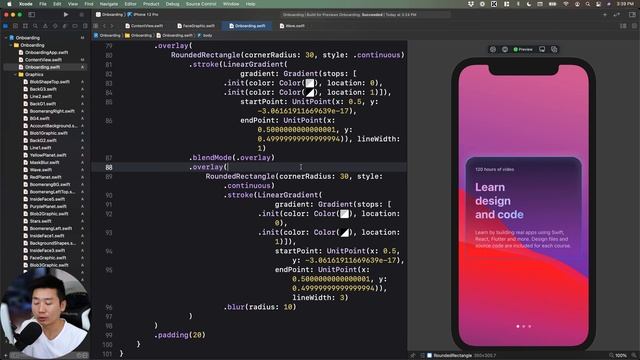
Task: Open Onboarding.swift file in jump bar
Action: [175, 36]
